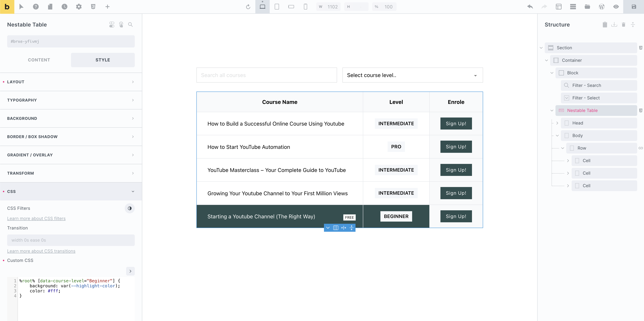Switch to the STYLE tab
Viewport: 644px width, 321px height.
(x=102, y=60)
